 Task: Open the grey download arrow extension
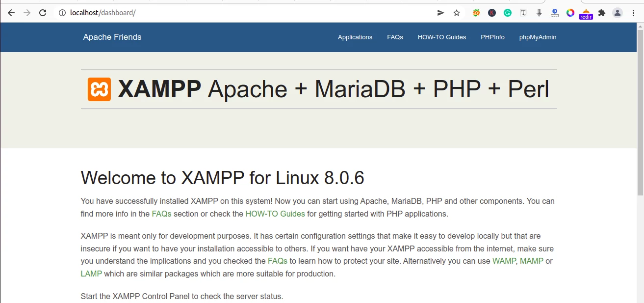pyautogui.click(x=539, y=13)
